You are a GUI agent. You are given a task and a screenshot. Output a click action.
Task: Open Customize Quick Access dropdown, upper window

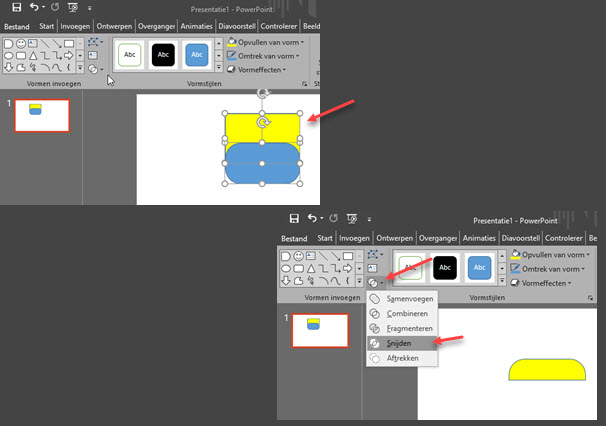click(x=90, y=8)
